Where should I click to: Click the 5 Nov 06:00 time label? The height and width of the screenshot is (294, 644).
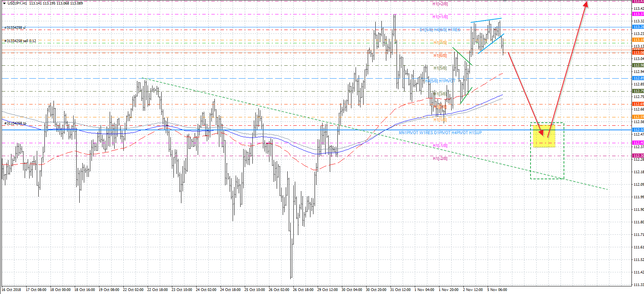point(497,290)
